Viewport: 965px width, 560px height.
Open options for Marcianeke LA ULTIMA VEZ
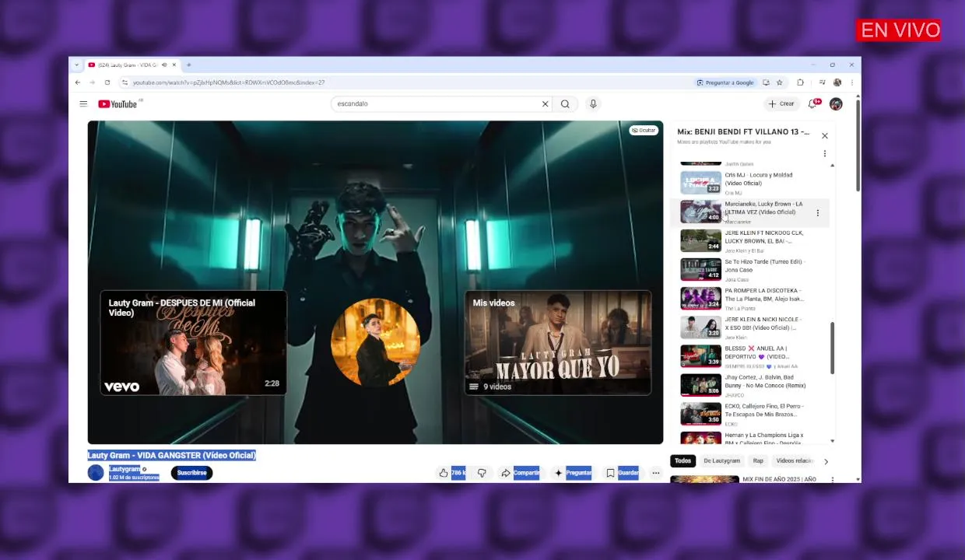tap(817, 212)
